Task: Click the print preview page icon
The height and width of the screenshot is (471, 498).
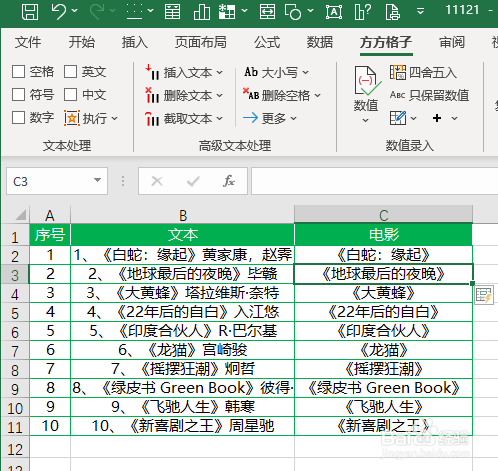Action: (393, 12)
